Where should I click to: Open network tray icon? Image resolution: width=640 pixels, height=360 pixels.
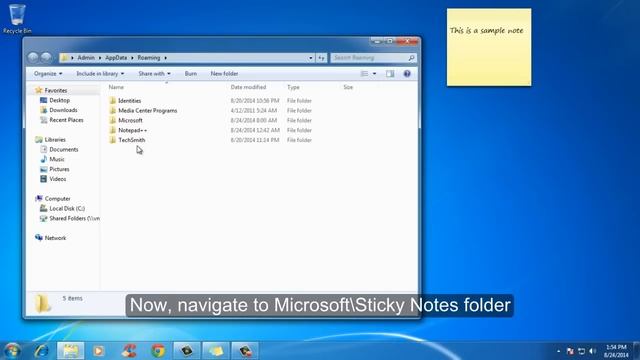(582, 351)
